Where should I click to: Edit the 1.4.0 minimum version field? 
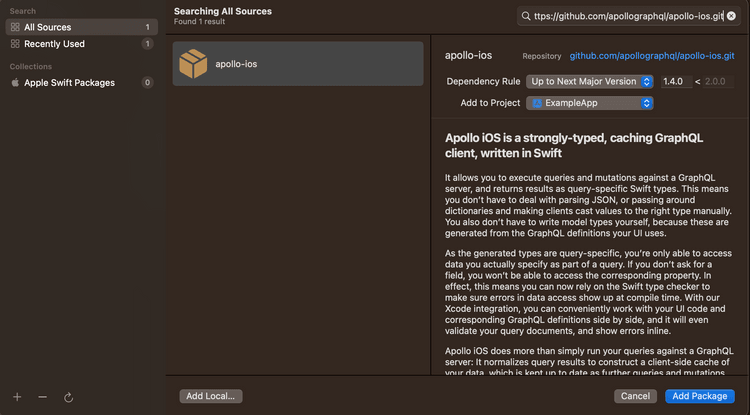click(x=676, y=82)
